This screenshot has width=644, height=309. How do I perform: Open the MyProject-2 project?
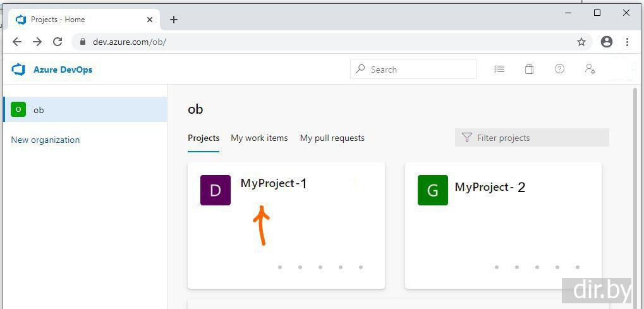pos(490,187)
